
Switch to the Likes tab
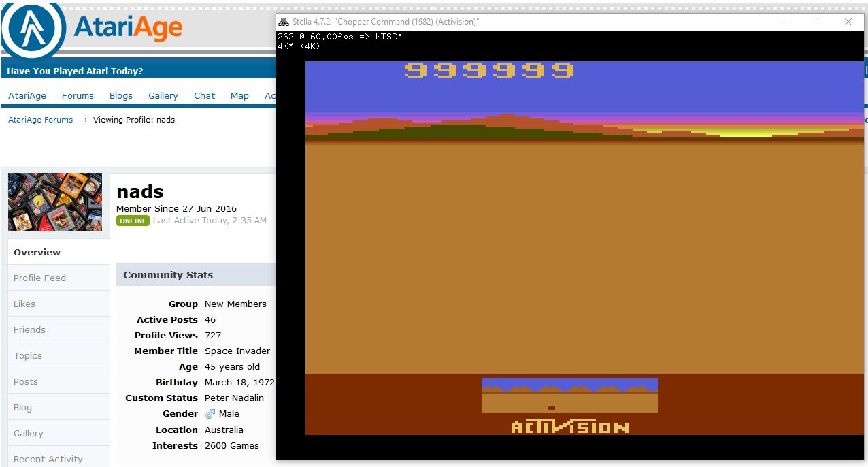59,304
